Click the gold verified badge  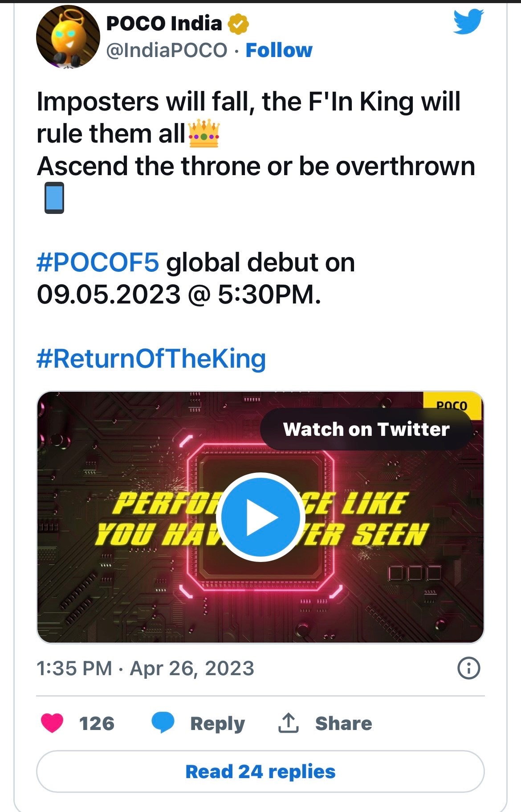(x=238, y=24)
